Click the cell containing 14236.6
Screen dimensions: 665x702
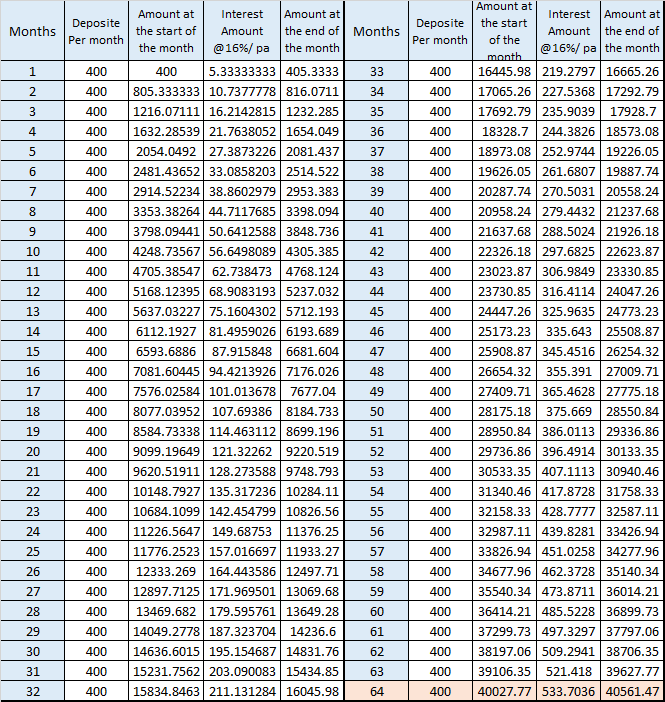coord(312,631)
